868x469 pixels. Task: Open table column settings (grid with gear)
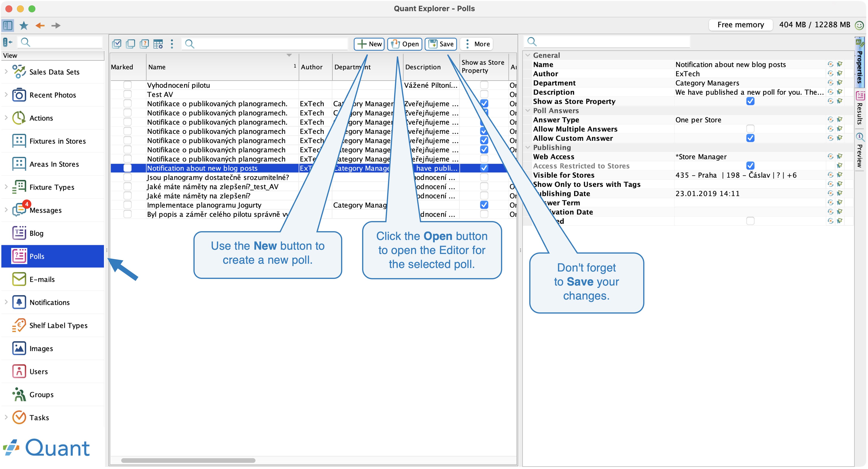click(x=158, y=44)
